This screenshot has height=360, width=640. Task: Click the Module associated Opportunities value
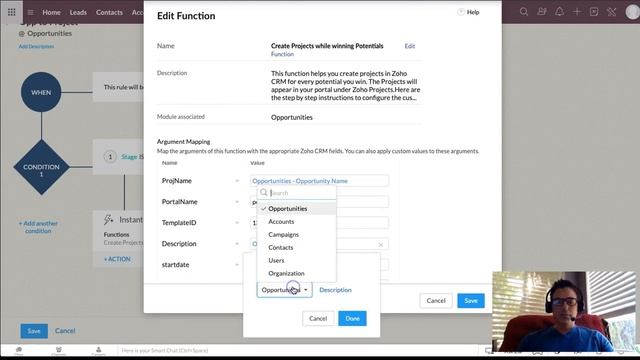tap(292, 117)
